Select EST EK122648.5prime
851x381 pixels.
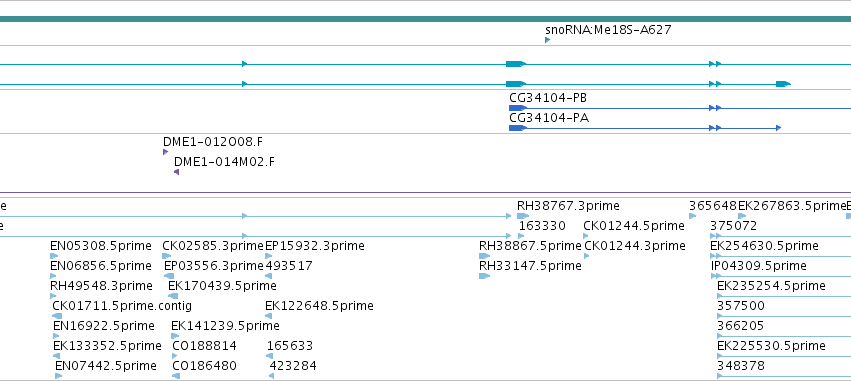click(319, 306)
